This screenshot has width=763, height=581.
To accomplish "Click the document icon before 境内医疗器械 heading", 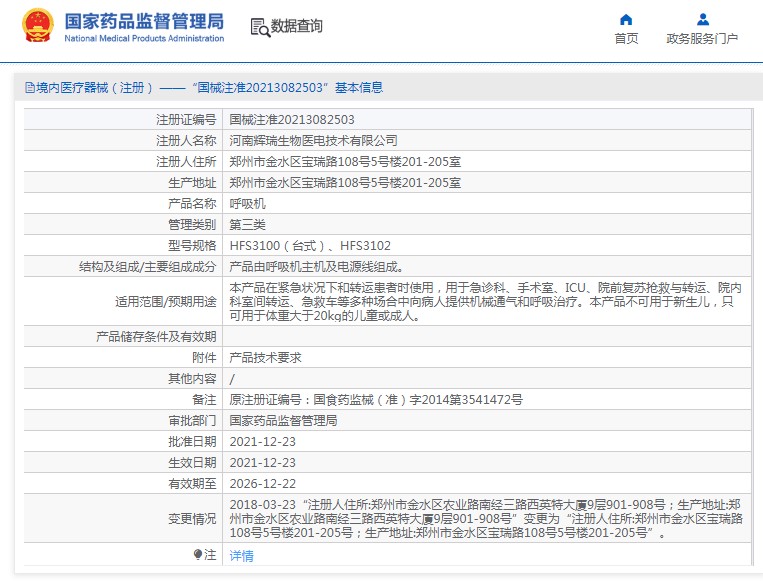I will [x=29, y=88].
